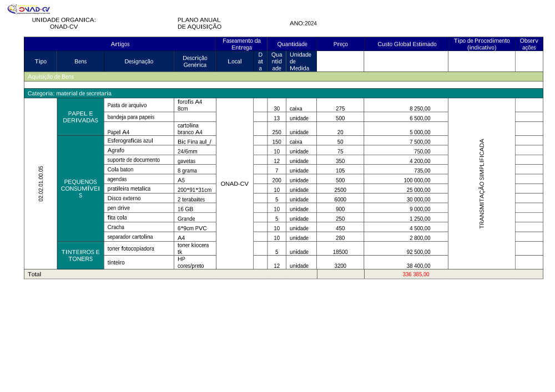Image resolution: width=555 pixels, height=392 pixels.
Task: Select the 'Tipo de Procedimento (indicativo)' header
Action: tap(481, 44)
